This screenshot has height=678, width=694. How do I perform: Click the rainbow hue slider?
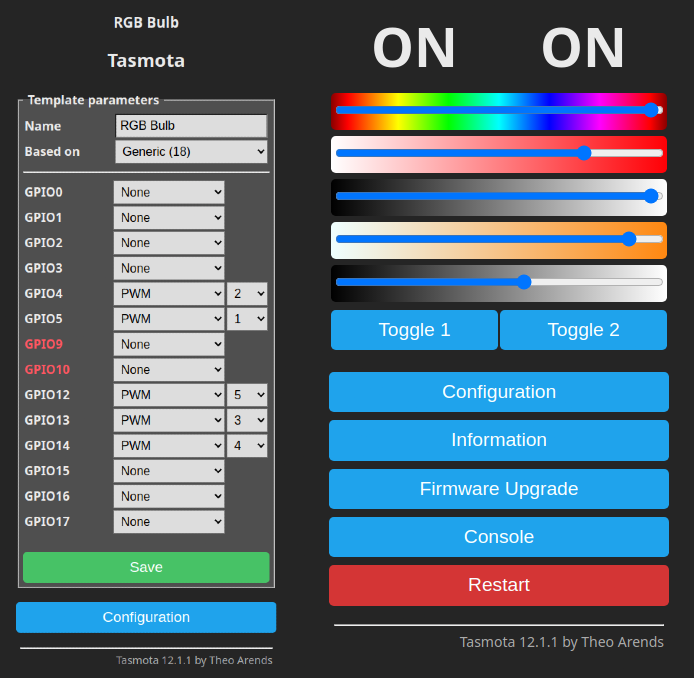499,110
